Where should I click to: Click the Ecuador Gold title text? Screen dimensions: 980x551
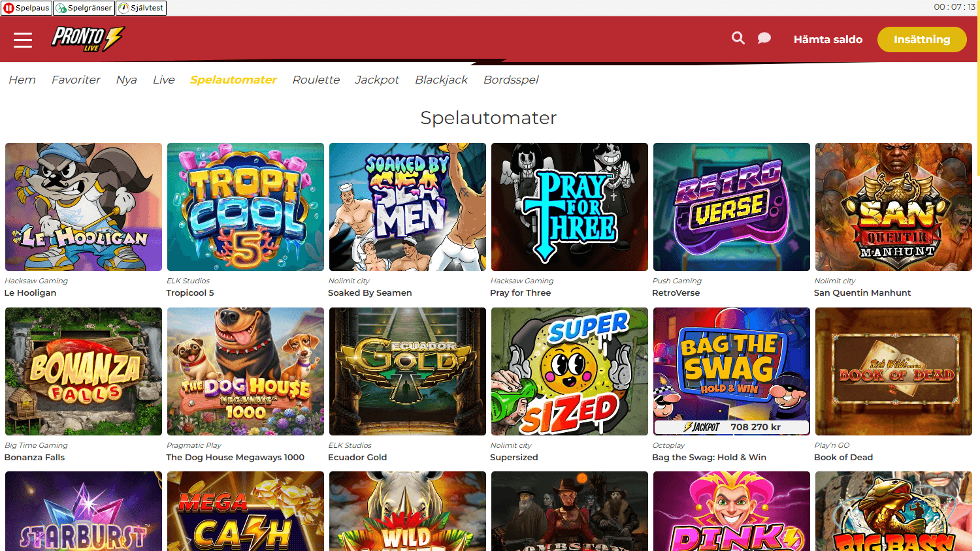357,457
